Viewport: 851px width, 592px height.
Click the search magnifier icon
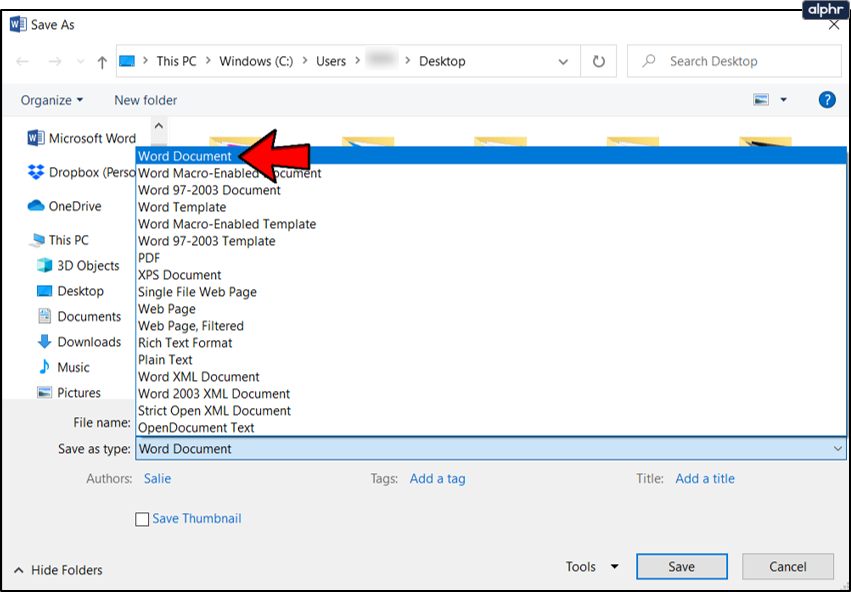tap(649, 61)
